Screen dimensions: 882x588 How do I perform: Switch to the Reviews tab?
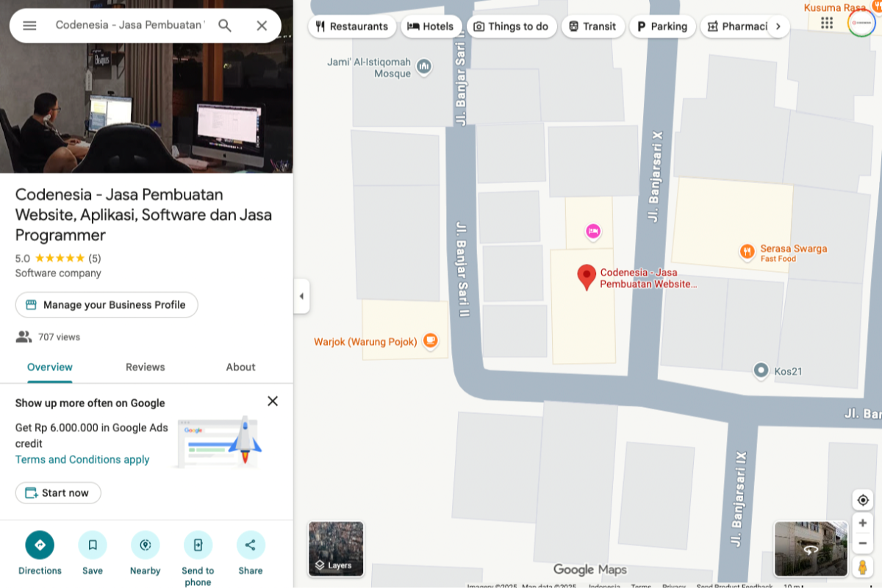pos(146,367)
